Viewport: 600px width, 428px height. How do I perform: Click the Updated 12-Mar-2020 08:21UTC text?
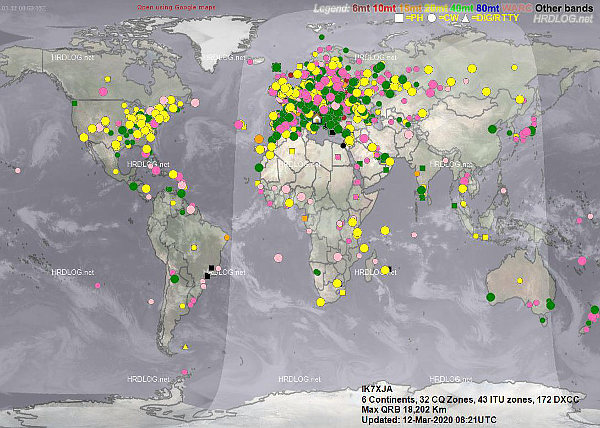tap(429, 420)
